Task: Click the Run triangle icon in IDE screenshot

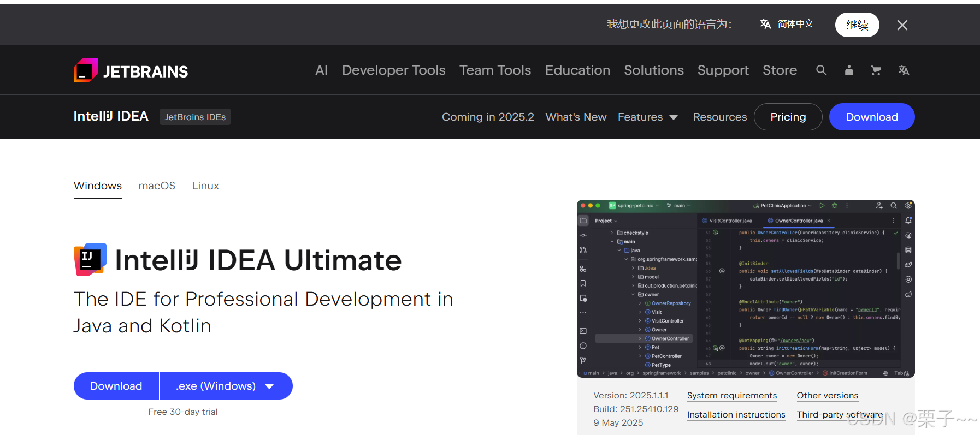Action: (x=822, y=206)
